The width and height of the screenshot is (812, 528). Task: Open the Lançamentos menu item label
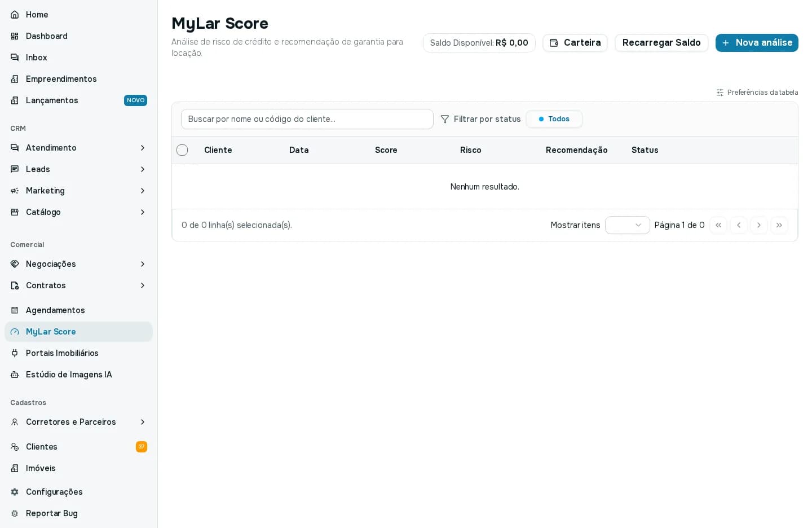(52, 100)
